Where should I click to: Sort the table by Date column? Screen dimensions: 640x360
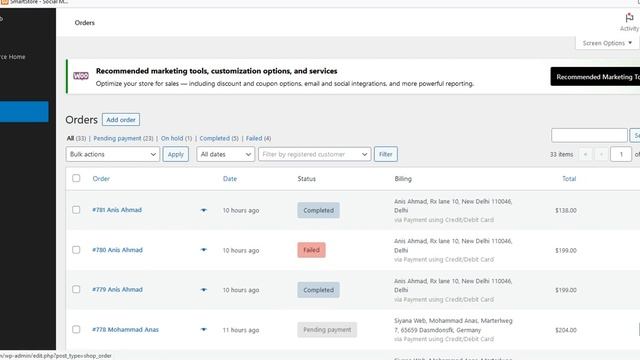pos(230,179)
